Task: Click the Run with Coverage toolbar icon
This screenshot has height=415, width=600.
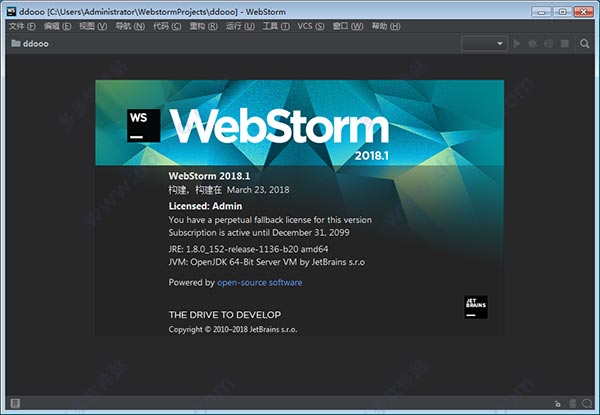Action: (x=549, y=44)
